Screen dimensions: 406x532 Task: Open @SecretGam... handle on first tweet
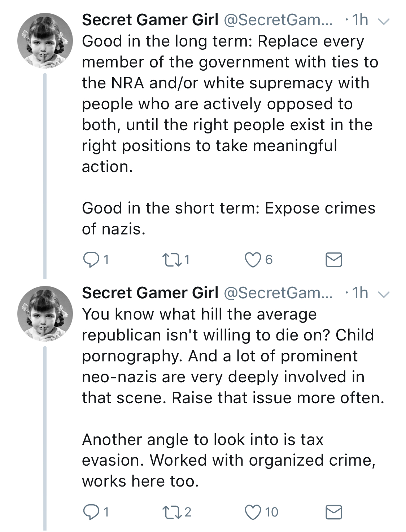[279, 20]
